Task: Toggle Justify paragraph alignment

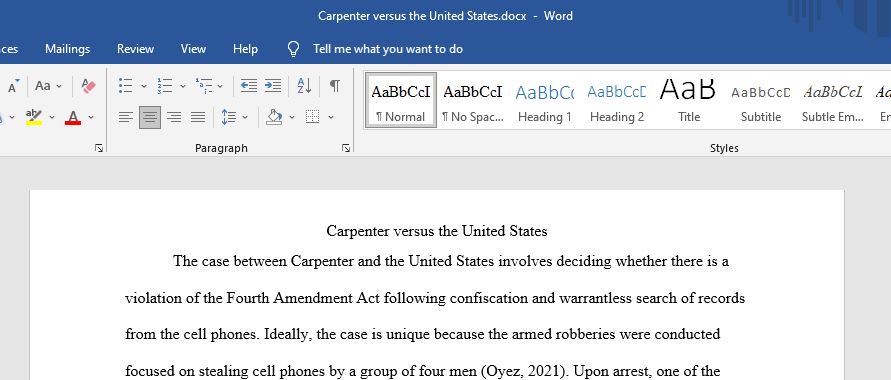Action: [198, 117]
